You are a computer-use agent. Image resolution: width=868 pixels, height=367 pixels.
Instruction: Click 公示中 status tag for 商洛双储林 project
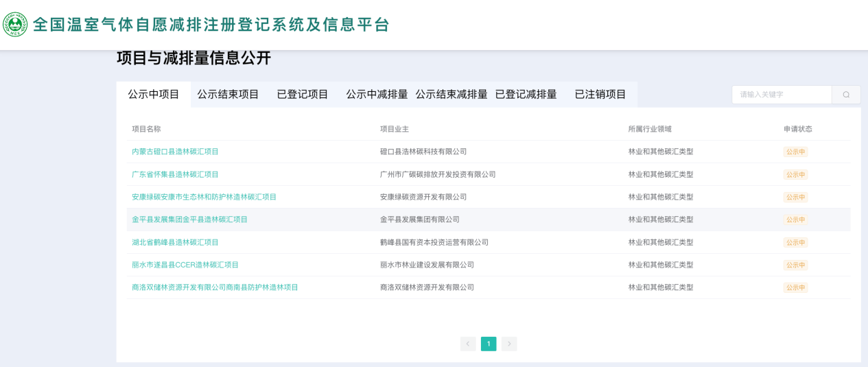pyautogui.click(x=795, y=287)
